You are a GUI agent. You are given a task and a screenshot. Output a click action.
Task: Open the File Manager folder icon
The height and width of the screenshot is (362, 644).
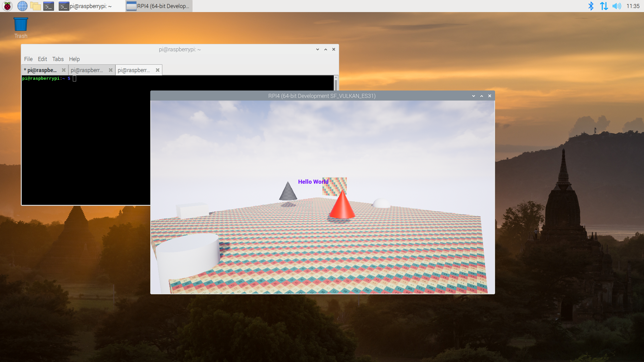[x=35, y=6]
